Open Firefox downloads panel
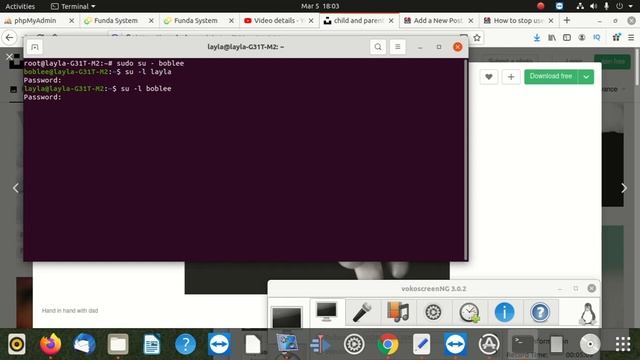Image resolution: width=640 pixels, height=360 pixels. coord(537,38)
